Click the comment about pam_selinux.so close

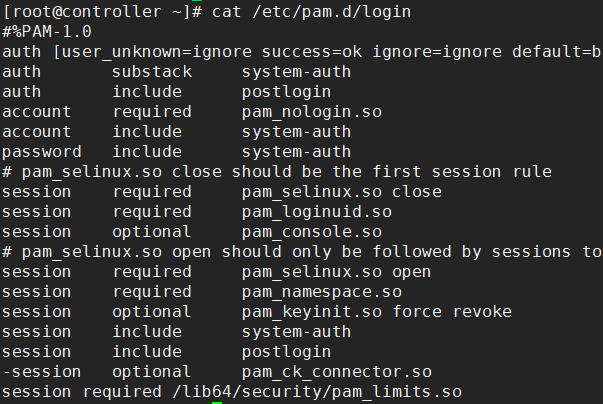[x=277, y=172]
